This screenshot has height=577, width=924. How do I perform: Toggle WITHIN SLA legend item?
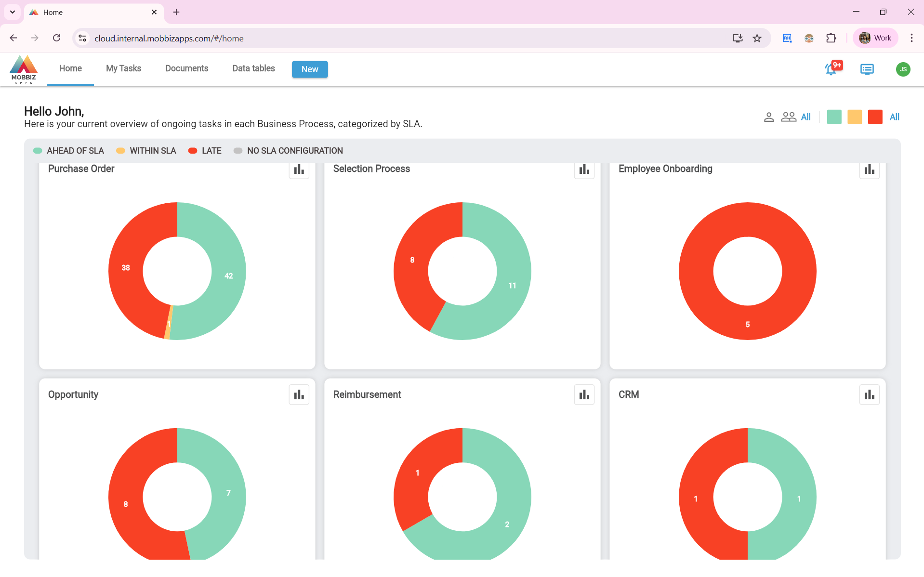point(146,151)
